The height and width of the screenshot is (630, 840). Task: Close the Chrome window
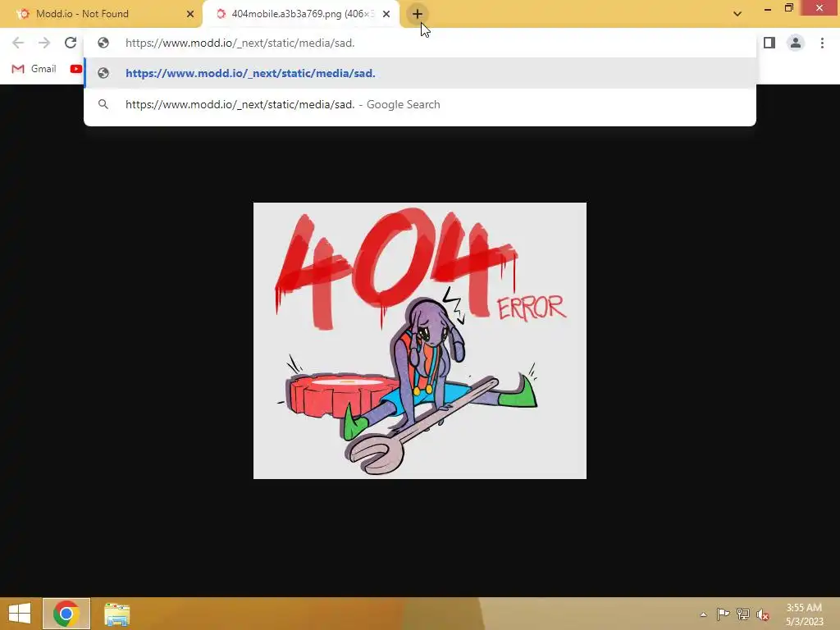point(819,8)
